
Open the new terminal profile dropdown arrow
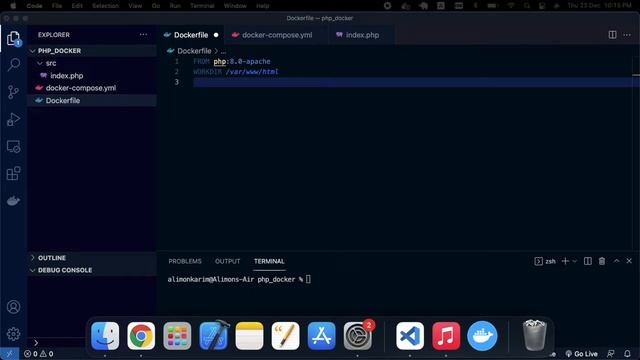point(575,261)
